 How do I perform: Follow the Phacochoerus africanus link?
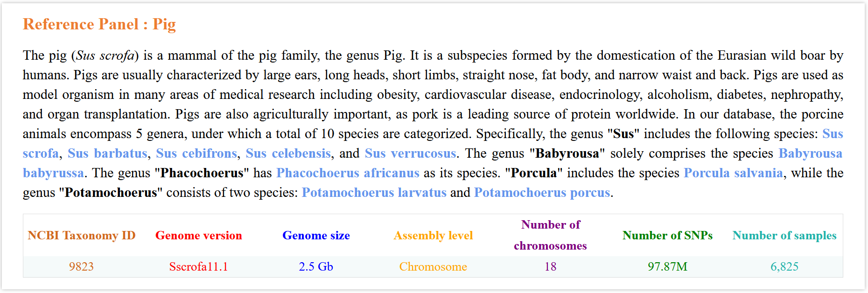(x=348, y=173)
